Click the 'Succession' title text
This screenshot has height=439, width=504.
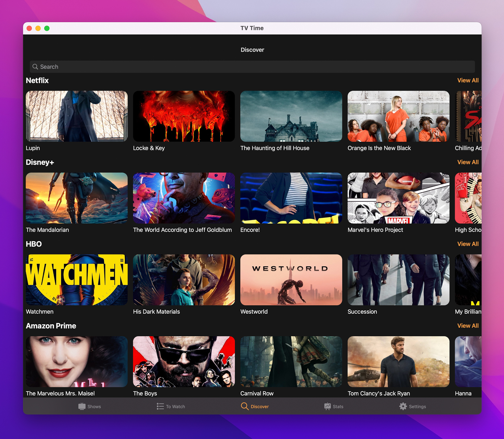click(x=362, y=311)
